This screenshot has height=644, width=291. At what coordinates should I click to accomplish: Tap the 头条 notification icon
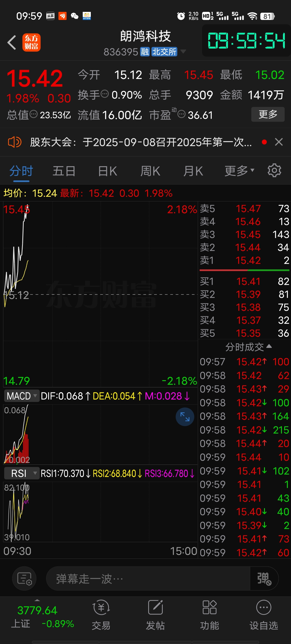pyautogui.click(x=50, y=16)
